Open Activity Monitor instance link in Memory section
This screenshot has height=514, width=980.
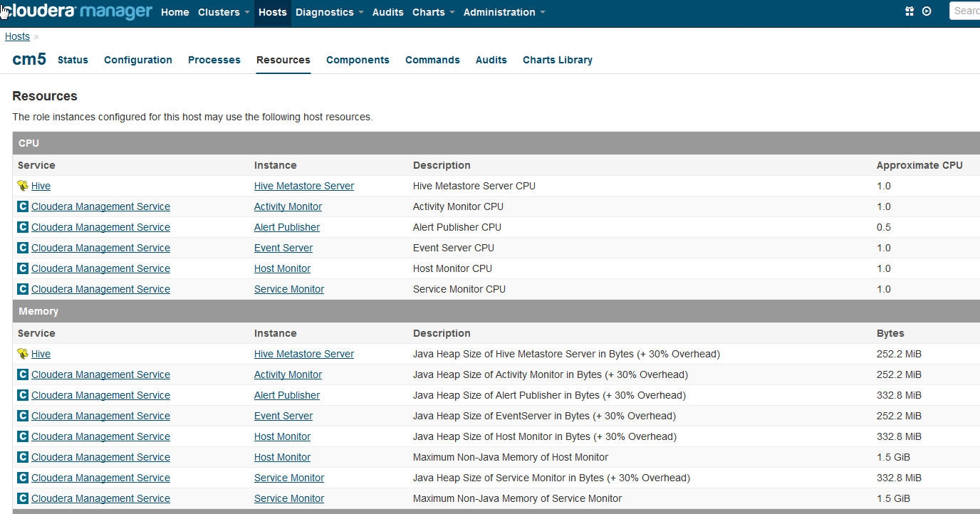click(x=288, y=374)
